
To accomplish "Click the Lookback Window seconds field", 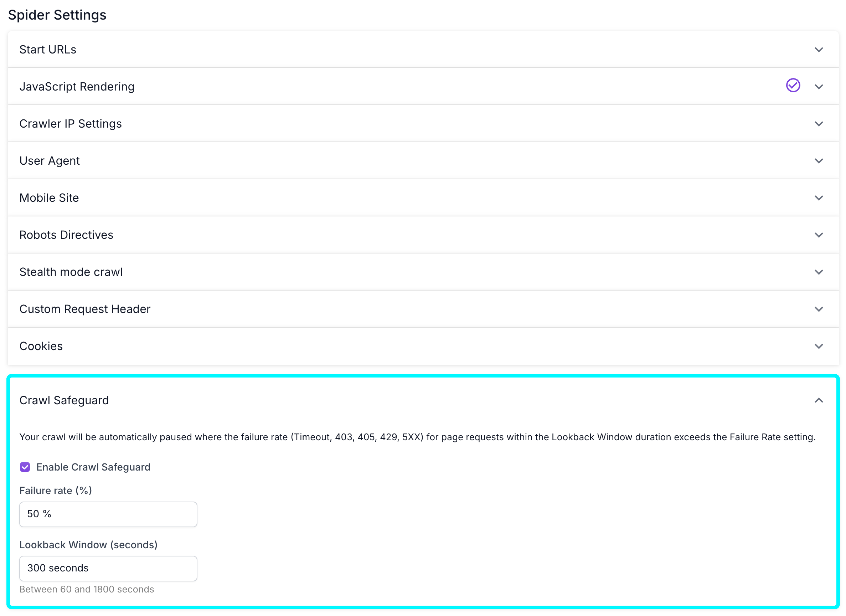I will pos(108,568).
